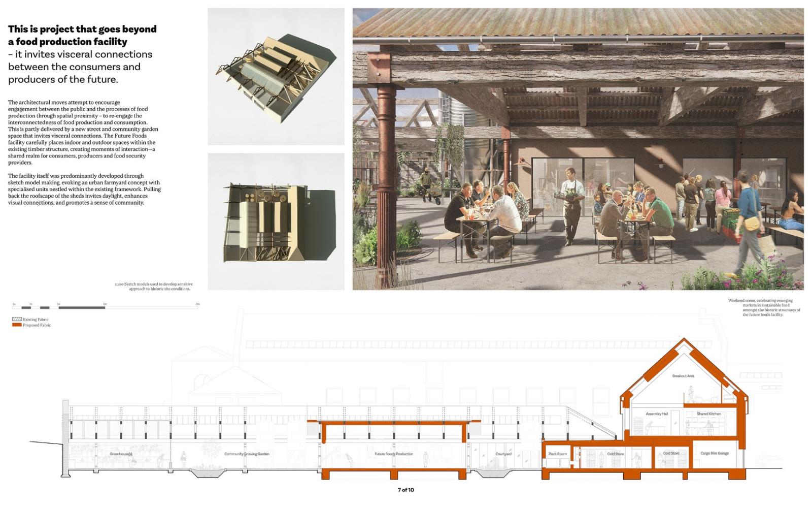Select the Community Growing Garden label
Image resolution: width=812 pixels, height=508 pixels.
pyautogui.click(x=247, y=454)
